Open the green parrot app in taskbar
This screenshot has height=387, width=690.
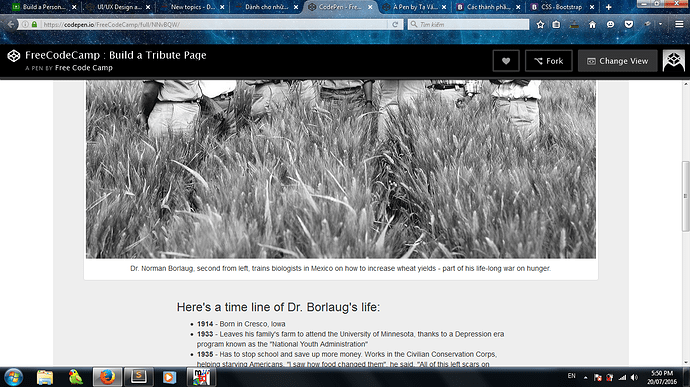(x=76, y=377)
